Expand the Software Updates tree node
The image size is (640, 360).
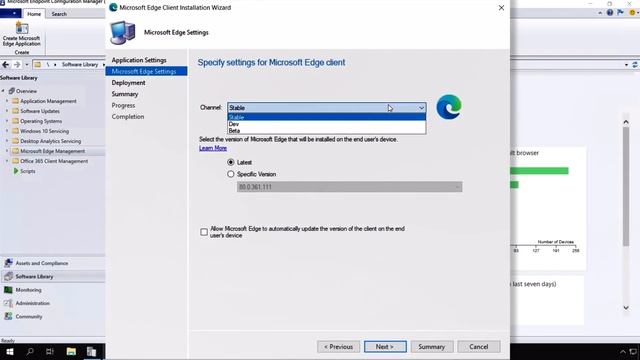[7, 111]
